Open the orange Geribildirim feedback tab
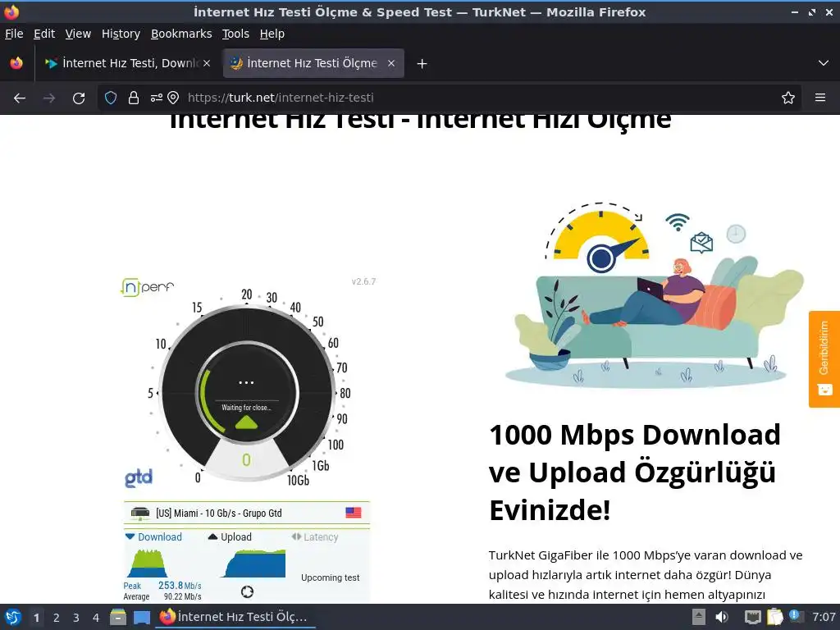Image resolution: width=840 pixels, height=630 pixels. point(824,359)
